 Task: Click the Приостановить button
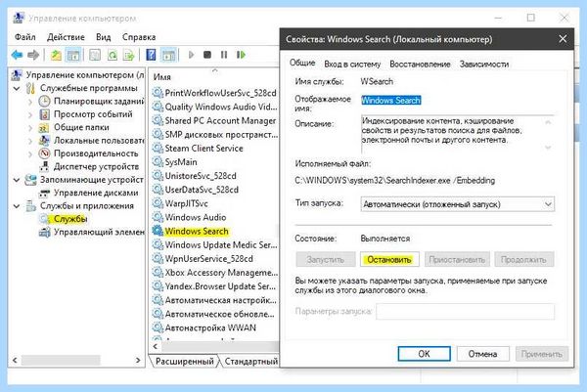457,259
